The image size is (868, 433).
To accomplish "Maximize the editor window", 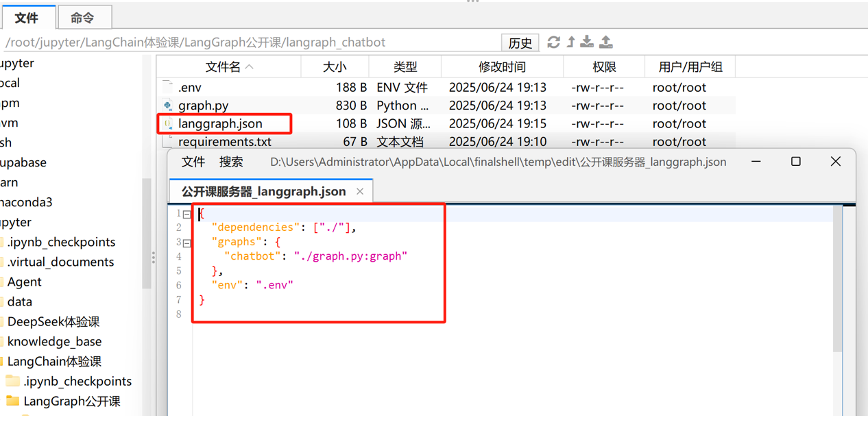I will 795,162.
